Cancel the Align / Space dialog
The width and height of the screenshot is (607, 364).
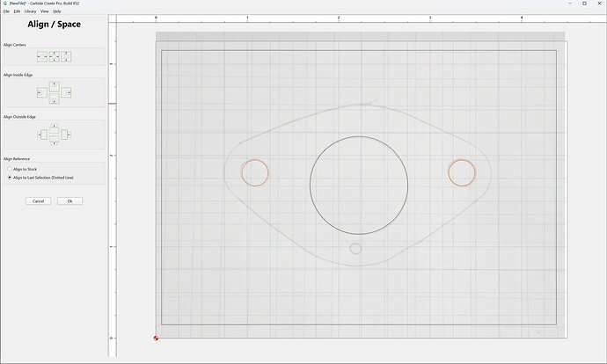coord(39,201)
